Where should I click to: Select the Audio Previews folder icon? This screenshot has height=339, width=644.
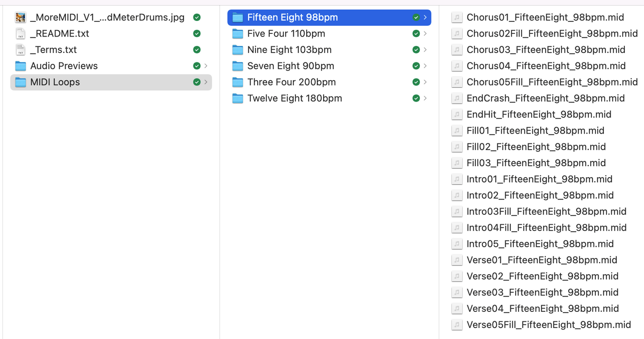pyautogui.click(x=21, y=66)
